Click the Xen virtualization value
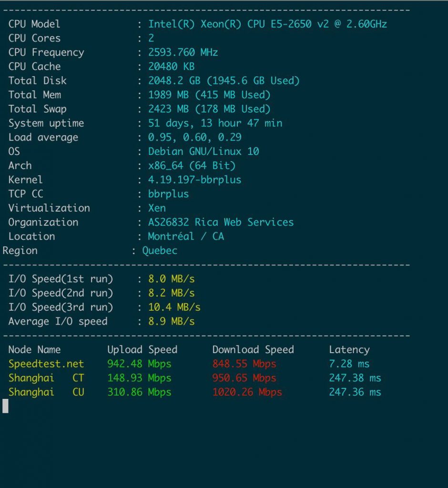Screen dimensions: 448x488 pos(157,208)
